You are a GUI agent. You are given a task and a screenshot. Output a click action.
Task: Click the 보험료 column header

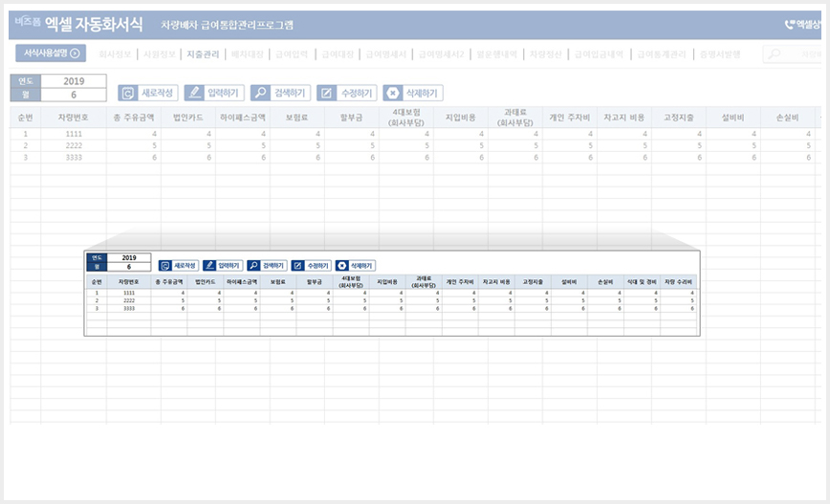pos(297,118)
